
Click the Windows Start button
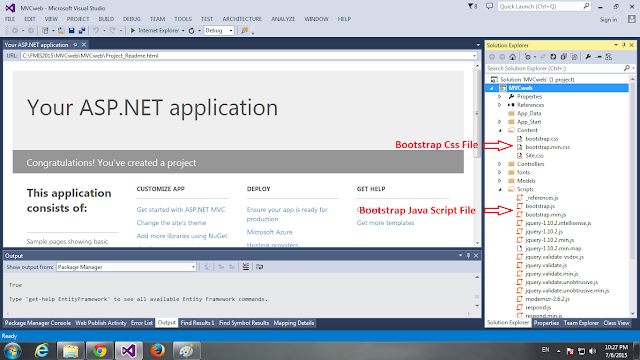pos(12,351)
